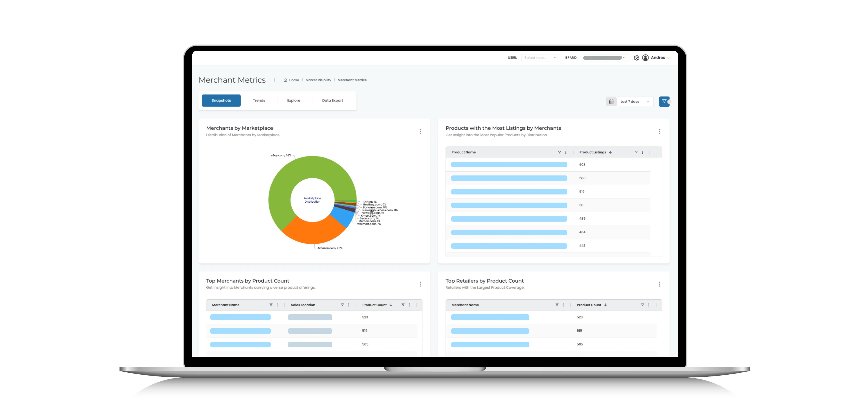Toggle sorting on Top Merchants Product Count header
Image resolution: width=868 pixels, height=407 pixels.
391,305
